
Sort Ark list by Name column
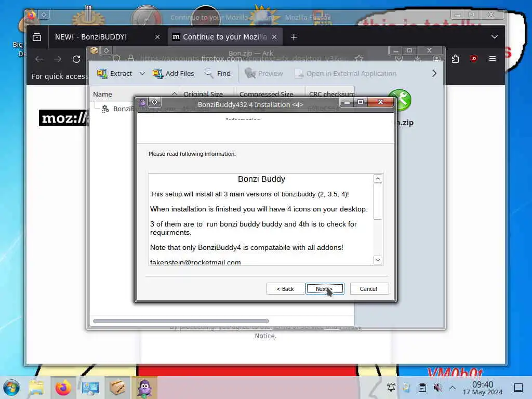click(x=135, y=94)
